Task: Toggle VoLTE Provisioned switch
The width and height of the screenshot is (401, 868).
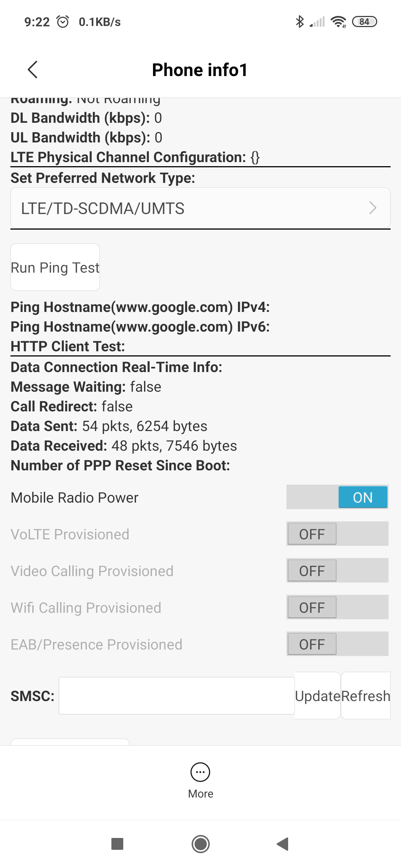Action: (x=337, y=534)
